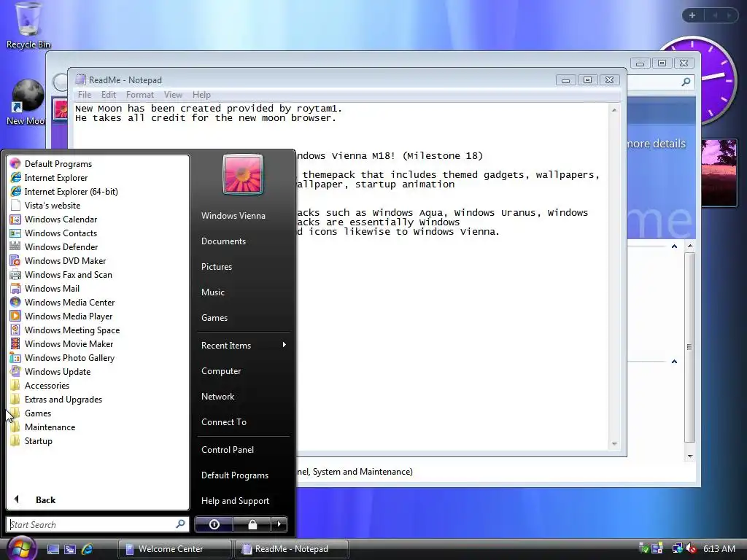Open the Notepad Format menu
The width and height of the screenshot is (747, 560).
click(139, 95)
